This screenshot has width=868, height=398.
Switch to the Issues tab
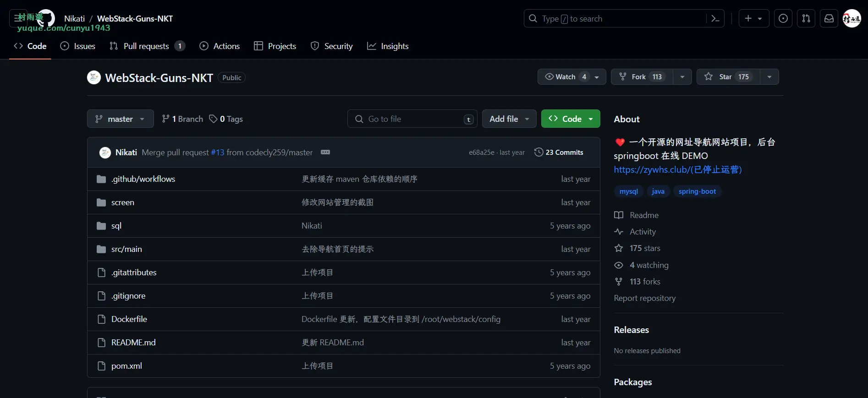tap(78, 46)
